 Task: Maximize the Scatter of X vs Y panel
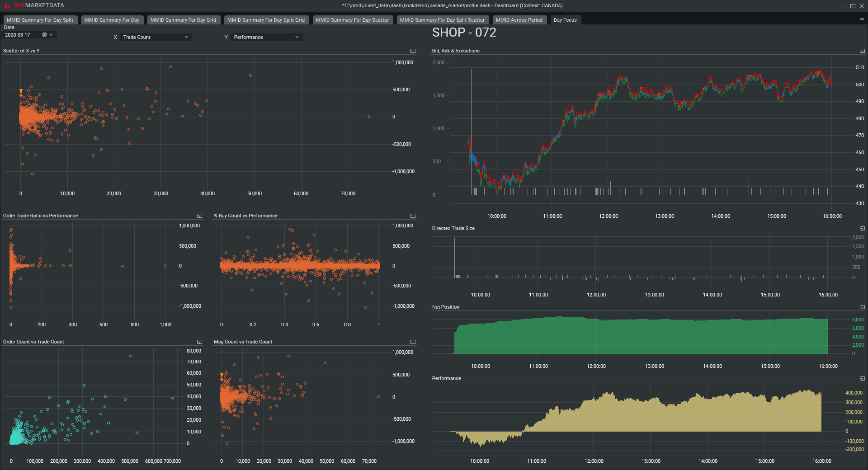click(413, 51)
